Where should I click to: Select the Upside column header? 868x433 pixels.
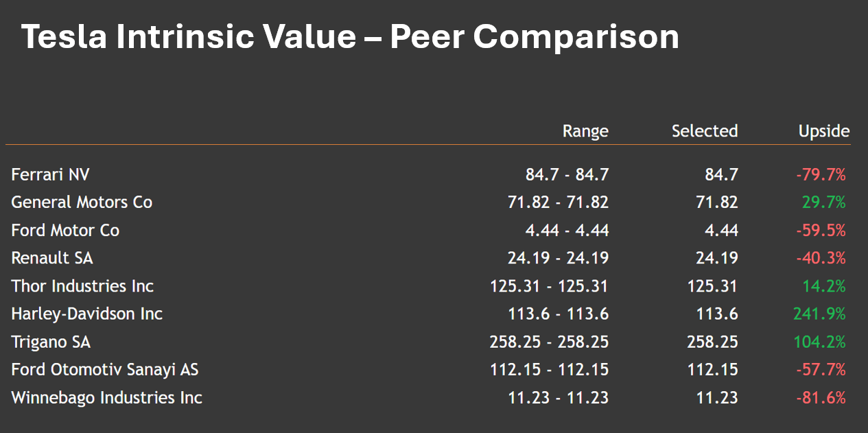(x=824, y=131)
